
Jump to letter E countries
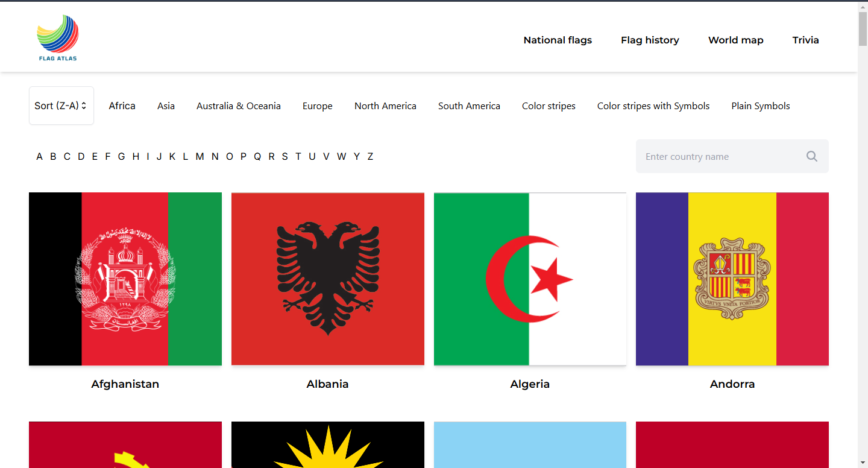95,156
